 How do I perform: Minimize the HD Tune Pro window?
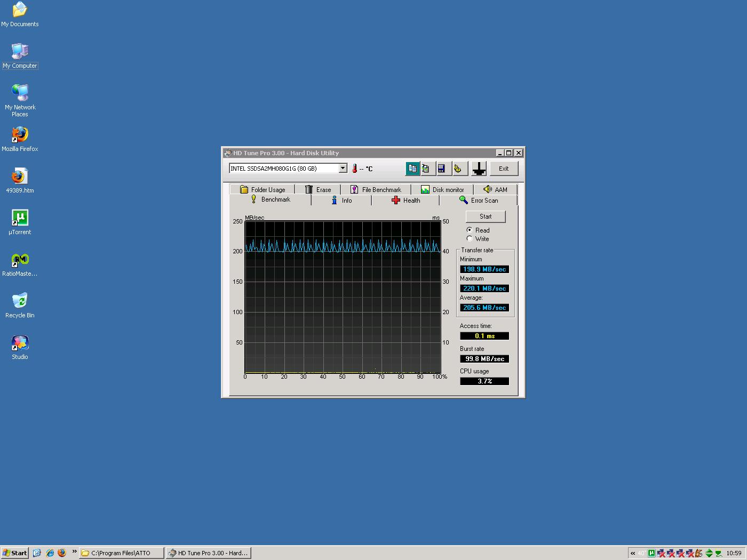click(500, 153)
